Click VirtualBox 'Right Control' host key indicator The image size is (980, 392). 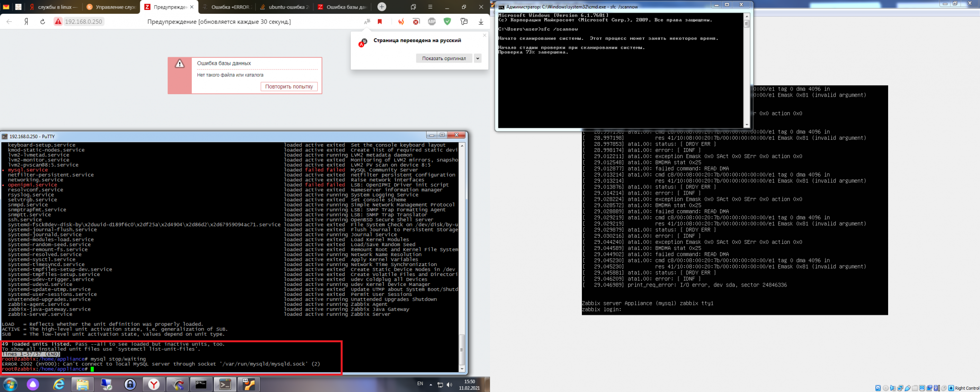tap(967, 388)
